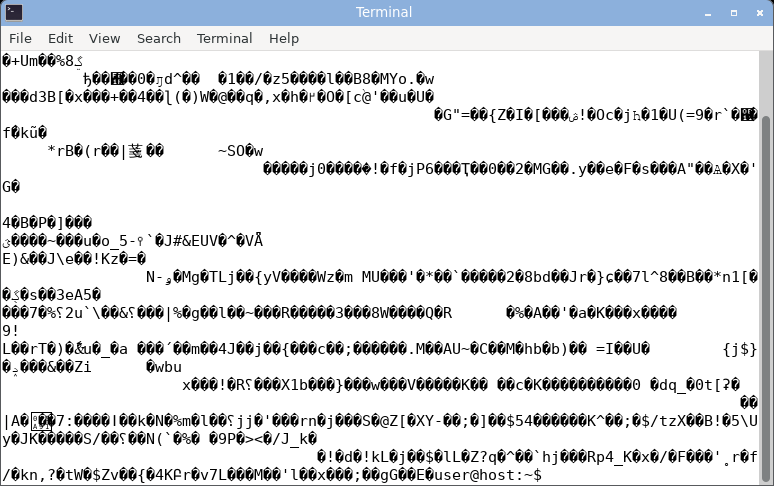Click the vertical scrollbar thumb
Image resolution: width=774 pixels, height=486 pixels.
766,299
